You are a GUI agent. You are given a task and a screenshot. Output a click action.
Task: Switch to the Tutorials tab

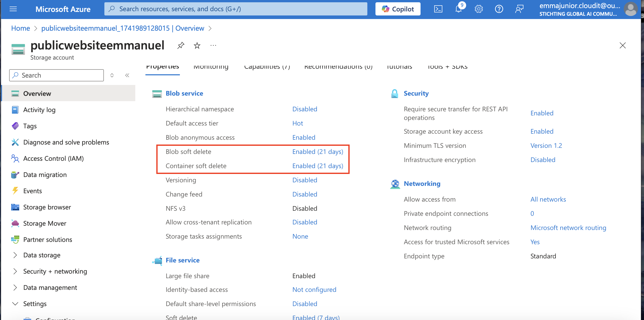(x=399, y=67)
